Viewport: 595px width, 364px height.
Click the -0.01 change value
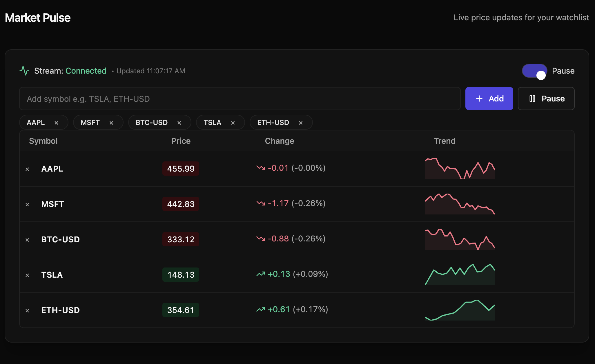(278, 168)
